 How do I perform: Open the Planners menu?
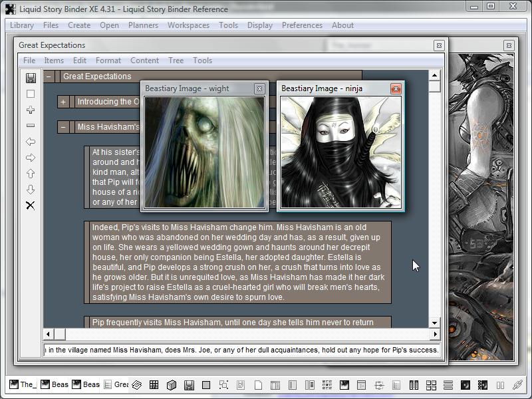[x=143, y=25]
